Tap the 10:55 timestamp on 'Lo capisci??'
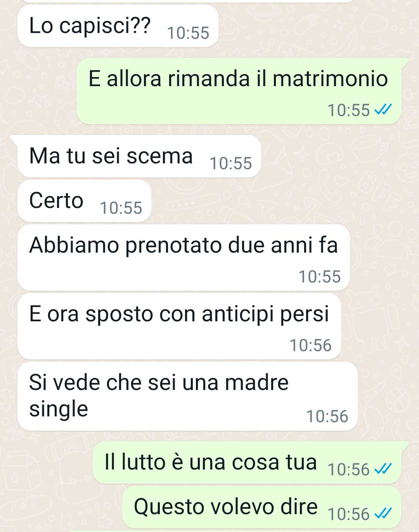This screenshot has height=532, width=419. tap(188, 33)
